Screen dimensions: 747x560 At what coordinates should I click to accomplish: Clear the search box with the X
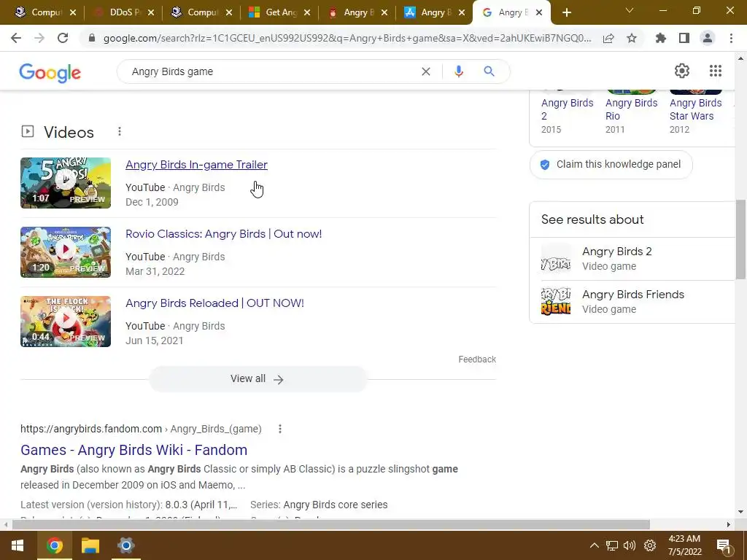pyautogui.click(x=426, y=71)
